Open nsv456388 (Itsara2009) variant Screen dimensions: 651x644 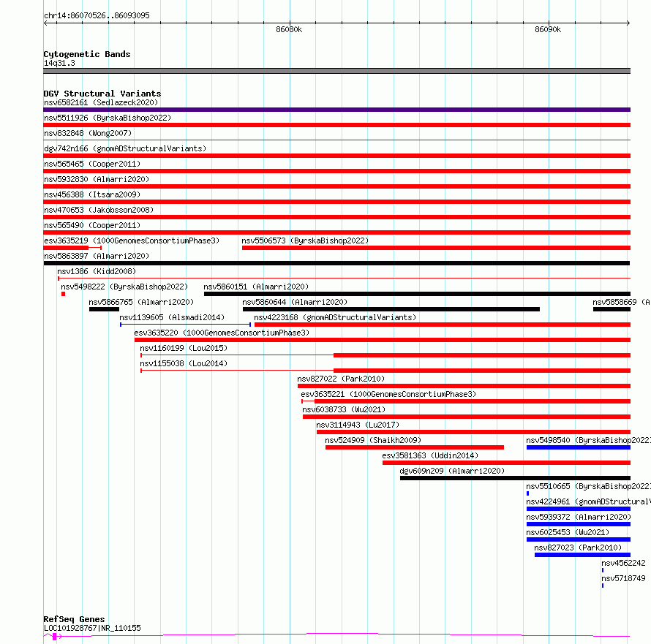pyautogui.click(x=92, y=194)
